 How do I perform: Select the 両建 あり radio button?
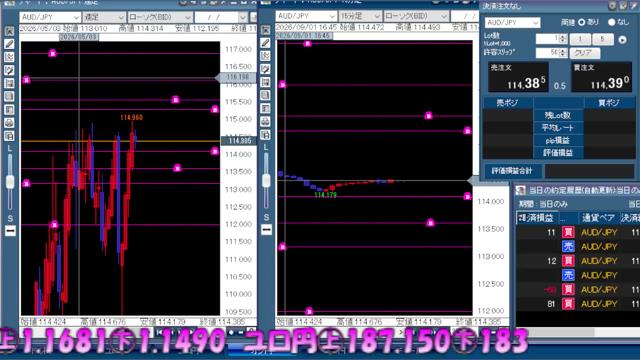tap(582, 22)
